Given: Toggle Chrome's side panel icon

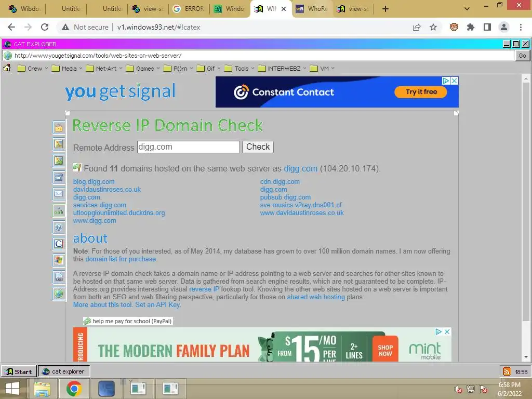Looking at the screenshot, I should point(487,27).
